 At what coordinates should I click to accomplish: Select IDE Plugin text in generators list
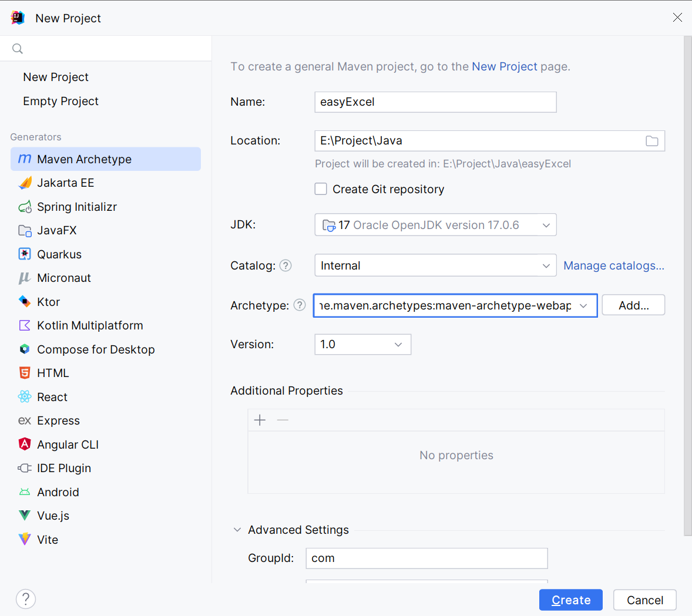tap(63, 468)
